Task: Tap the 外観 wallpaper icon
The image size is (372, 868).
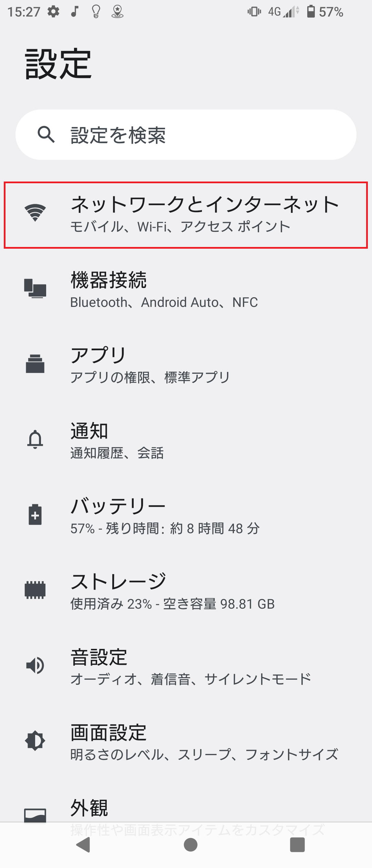Action: tap(35, 815)
